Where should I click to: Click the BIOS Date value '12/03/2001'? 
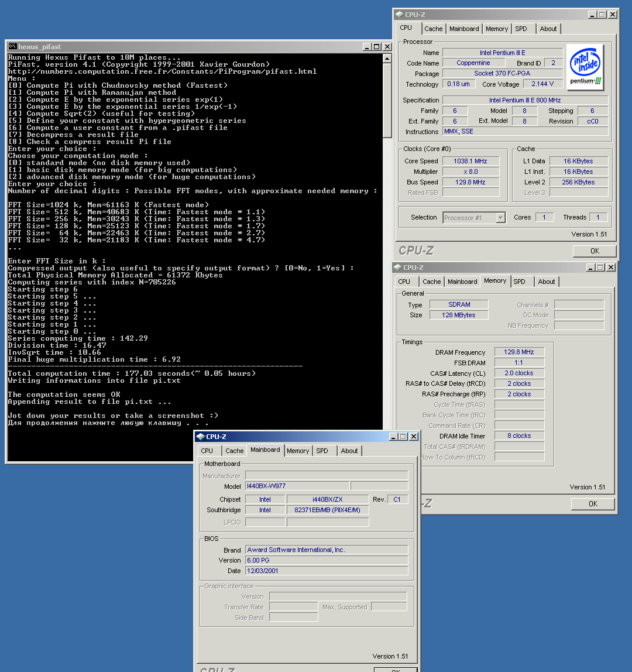tap(327, 571)
